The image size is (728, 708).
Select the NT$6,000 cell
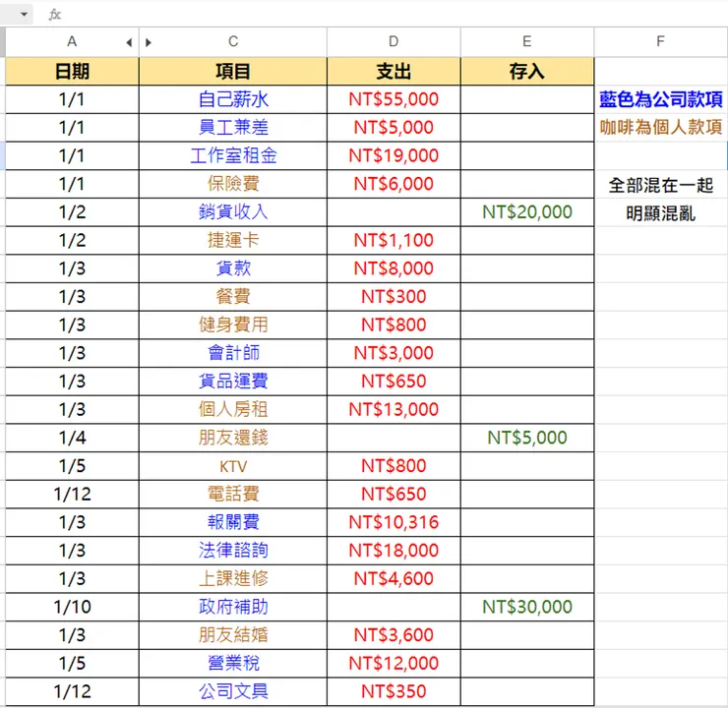click(x=394, y=184)
